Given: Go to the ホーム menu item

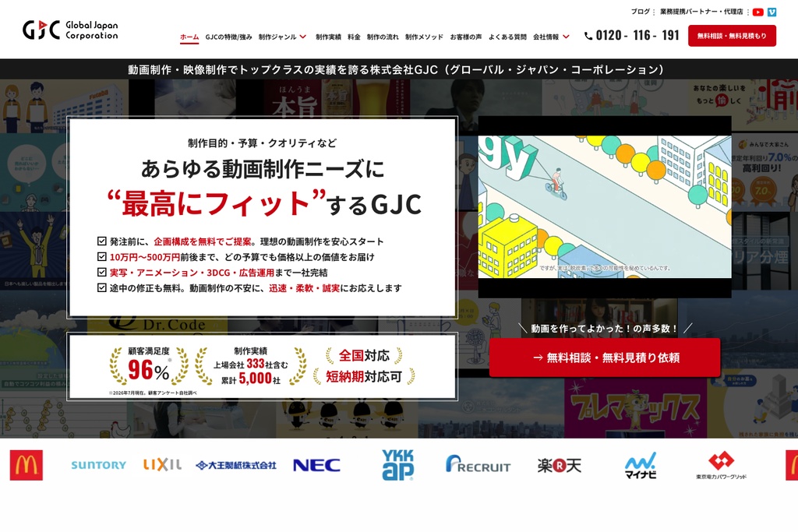Looking at the screenshot, I should point(189,37).
